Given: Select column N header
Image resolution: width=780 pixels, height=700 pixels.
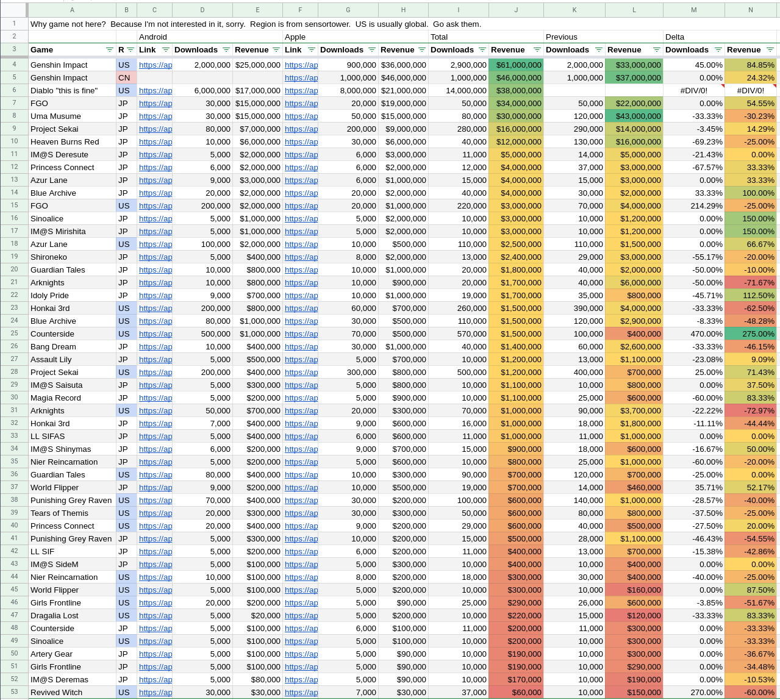Looking at the screenshot, I should [x=751, y=10].
